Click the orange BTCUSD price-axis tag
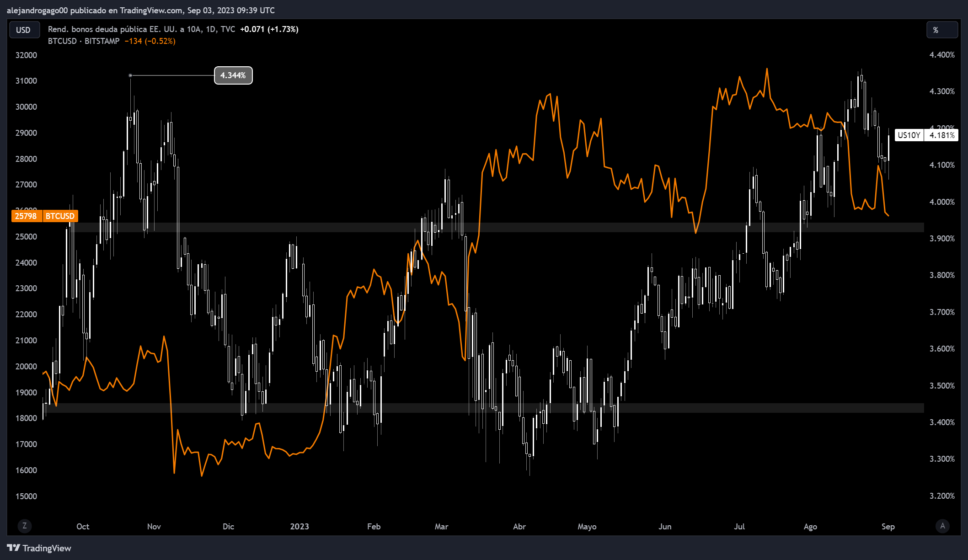Screen dimensions: 968x560 [60, 216]
